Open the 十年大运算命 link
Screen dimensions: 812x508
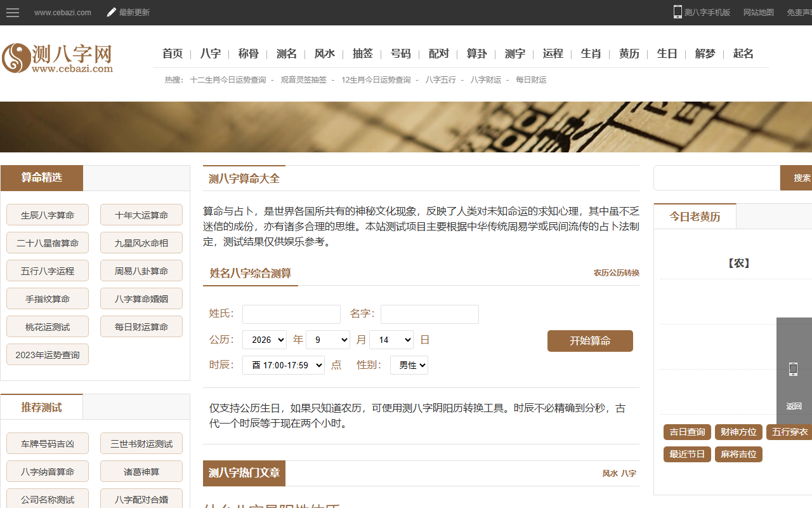tap(141, 215)
